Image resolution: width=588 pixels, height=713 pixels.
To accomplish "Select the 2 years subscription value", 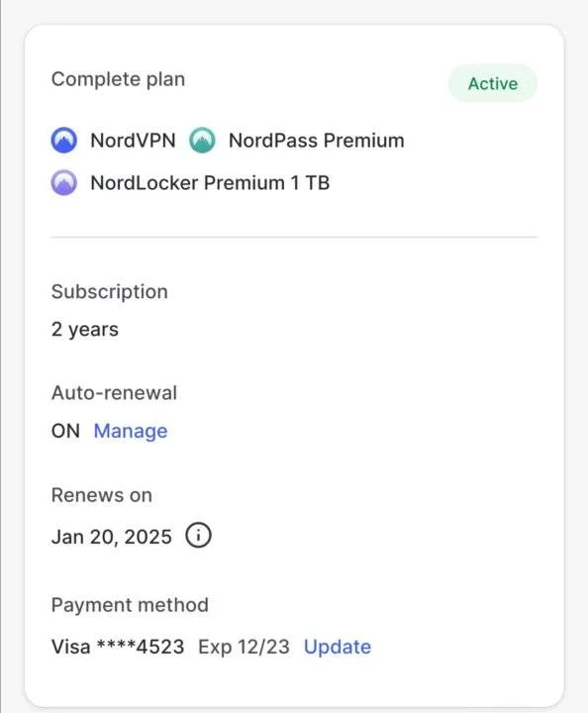I will pos(85,330).
